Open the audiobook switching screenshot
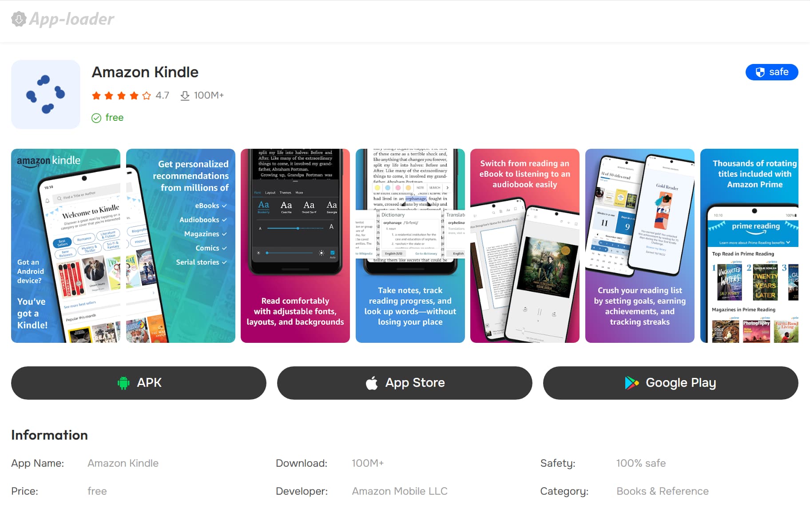Viewport: 810px width, 532px height. coord(525,246)
